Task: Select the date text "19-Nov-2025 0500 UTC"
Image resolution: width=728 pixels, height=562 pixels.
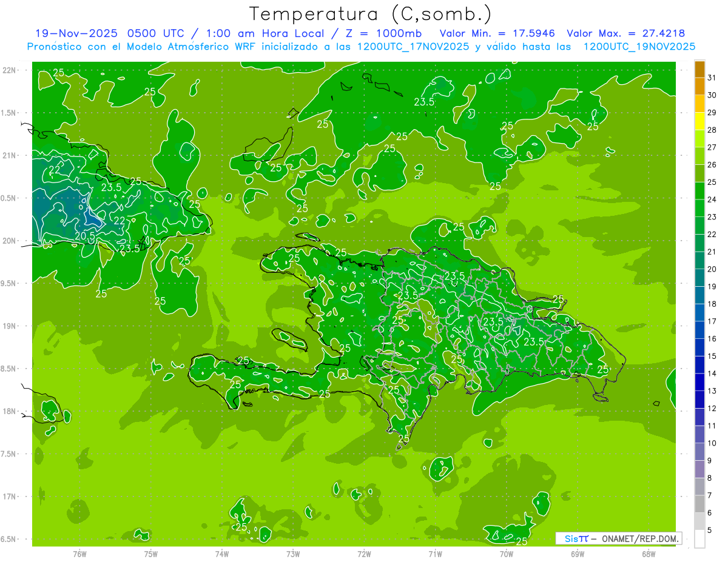Action: tap(110, 33)
